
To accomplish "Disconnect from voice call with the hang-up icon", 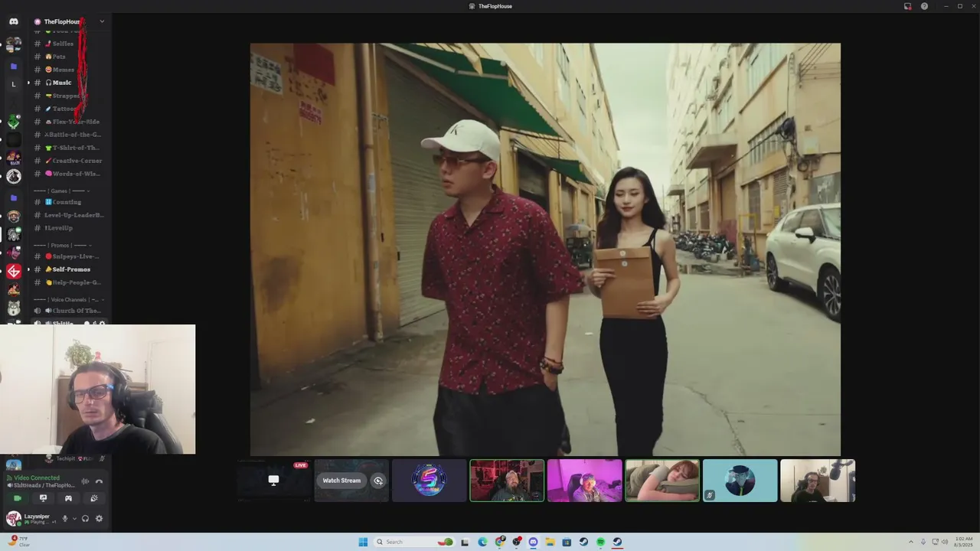I will [x=99, y=481].
